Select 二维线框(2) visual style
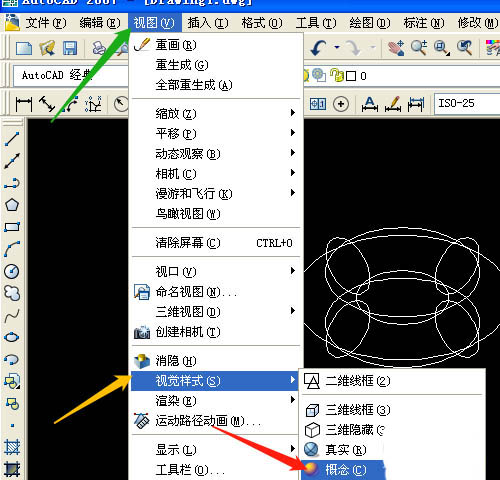 [392, 381]
